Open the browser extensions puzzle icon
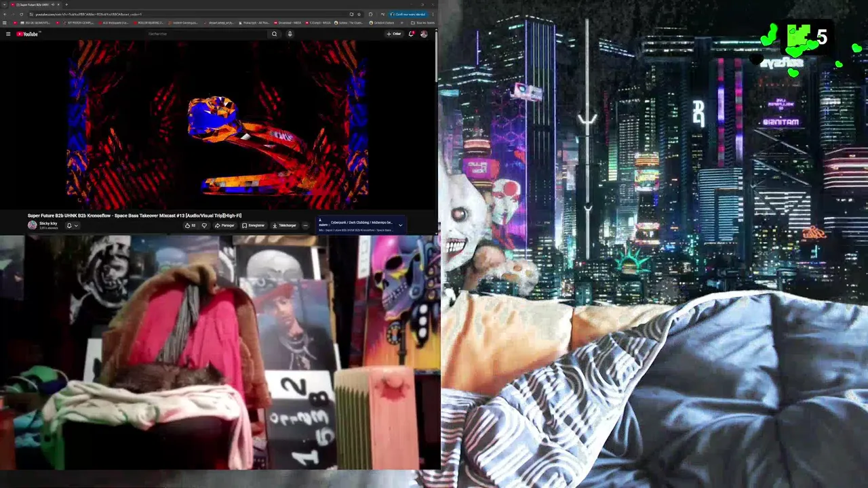This screenshot has height=488, width=868. pyautogui.click(x=370, y=14)
